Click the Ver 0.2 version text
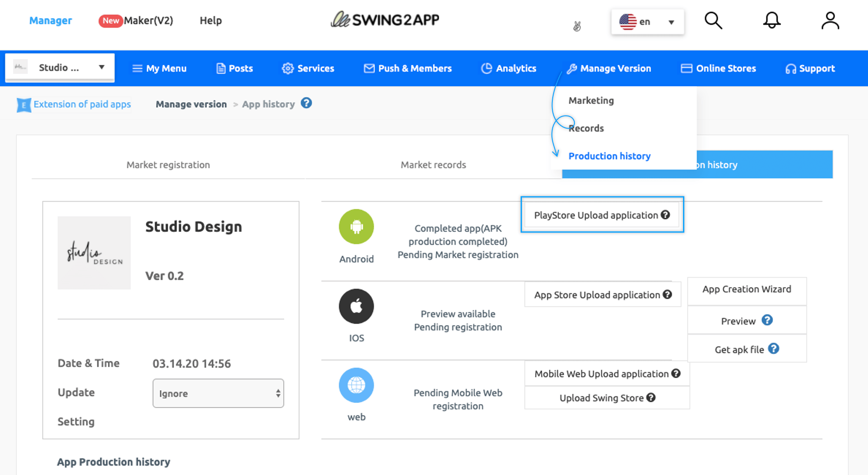 coord(164,276)
